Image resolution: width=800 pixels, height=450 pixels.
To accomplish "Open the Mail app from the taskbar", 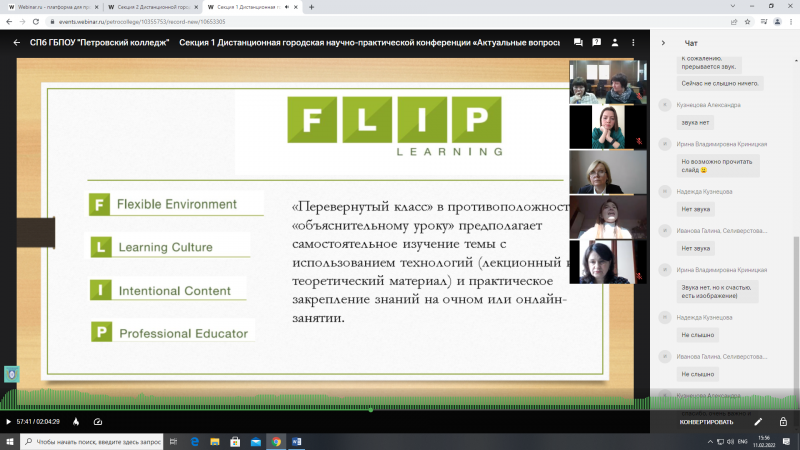I will (x=256, y=442).
